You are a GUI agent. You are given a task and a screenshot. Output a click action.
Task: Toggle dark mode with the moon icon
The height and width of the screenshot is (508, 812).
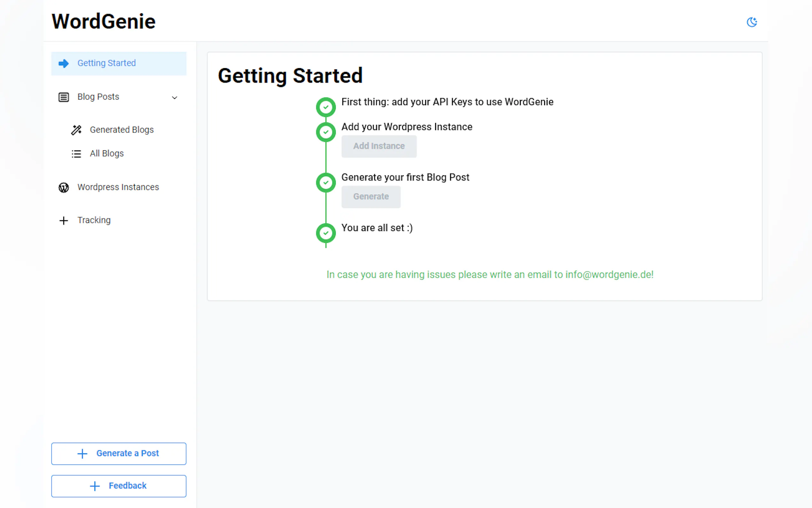click(x=752, y=22)
